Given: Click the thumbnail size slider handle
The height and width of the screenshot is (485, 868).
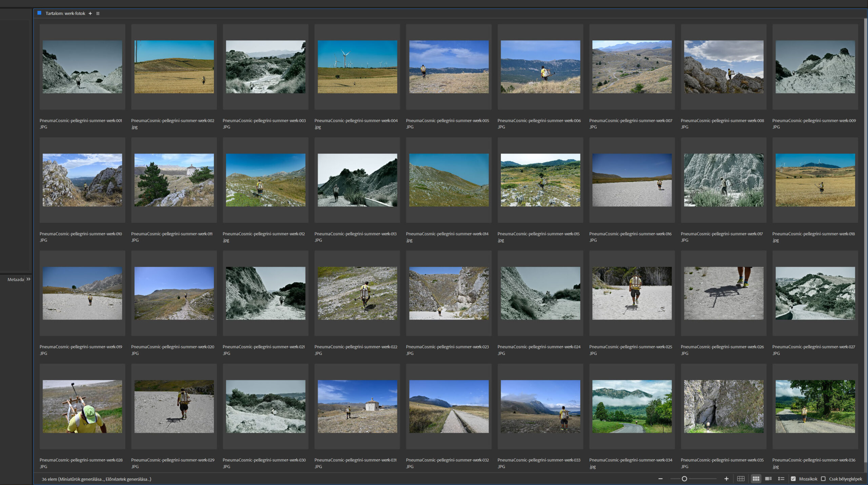Looking at the screenshot, I should 684,479.
